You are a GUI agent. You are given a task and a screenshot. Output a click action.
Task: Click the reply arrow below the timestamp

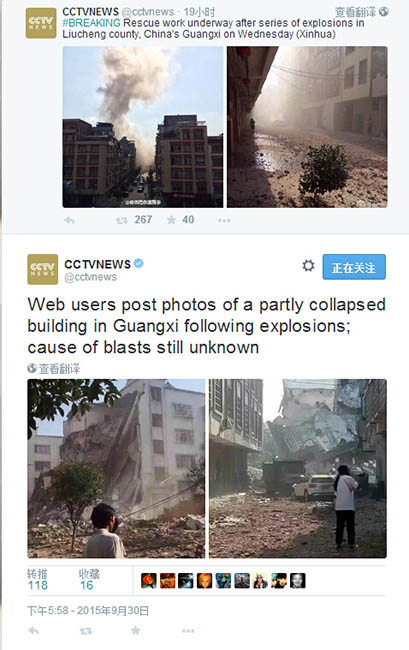click(34, 631)
